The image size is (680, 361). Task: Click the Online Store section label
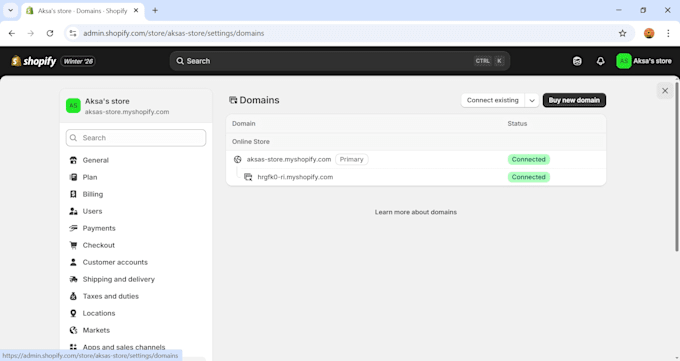click(250, 141)
